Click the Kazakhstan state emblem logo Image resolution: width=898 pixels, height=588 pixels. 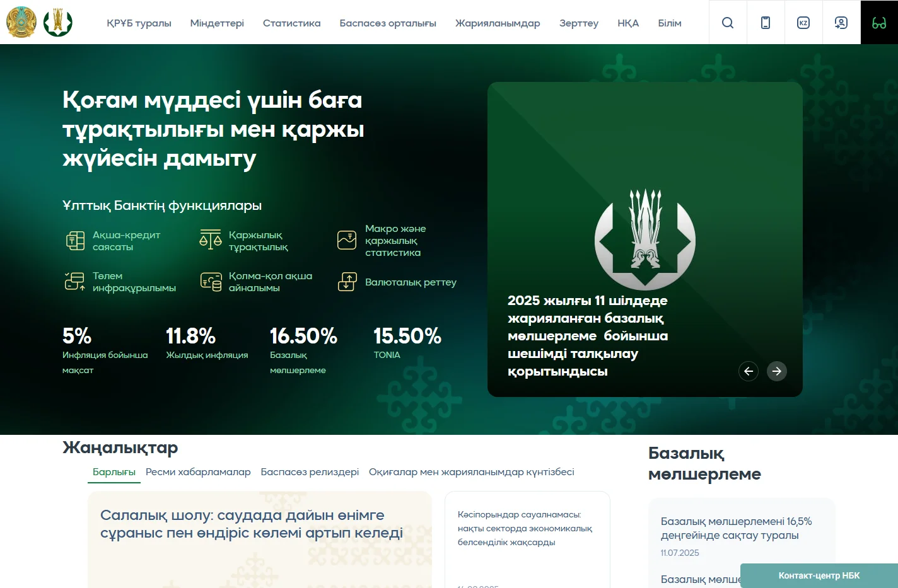pyautogui.click(x=21, y=22)
